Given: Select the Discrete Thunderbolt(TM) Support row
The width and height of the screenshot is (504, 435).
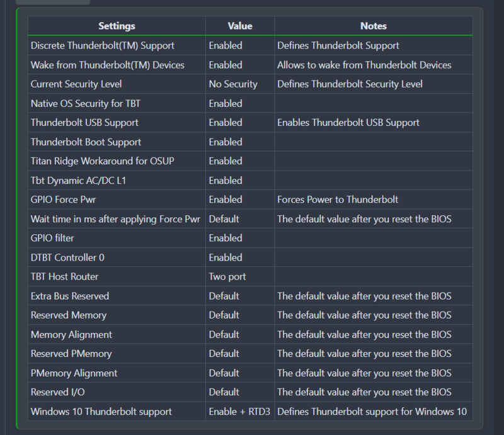Looking at the screenshot, I should click(x=94, y=45).
